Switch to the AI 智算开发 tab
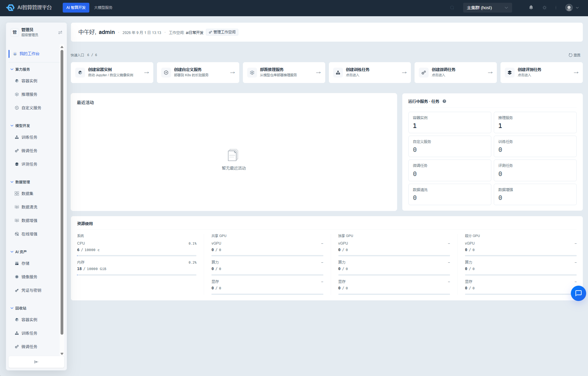588x376 pixels. pyautogui.click(x=76, y=8)
